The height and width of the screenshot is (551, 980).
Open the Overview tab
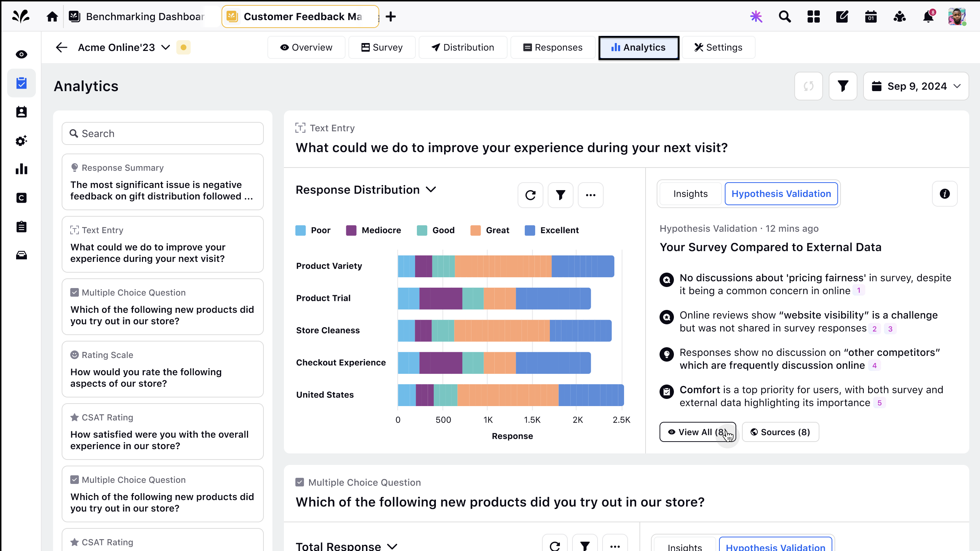click(306, 48)
